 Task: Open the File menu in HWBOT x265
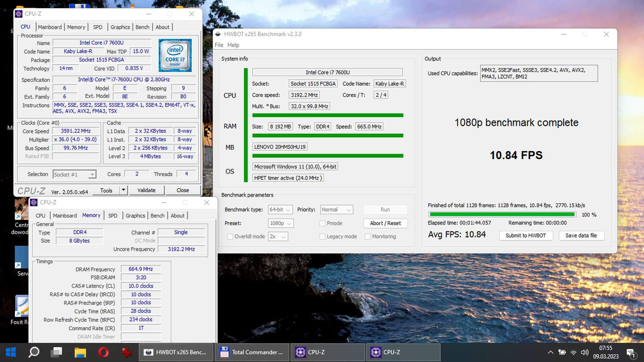pyautogui.click(x=219, y=45)
